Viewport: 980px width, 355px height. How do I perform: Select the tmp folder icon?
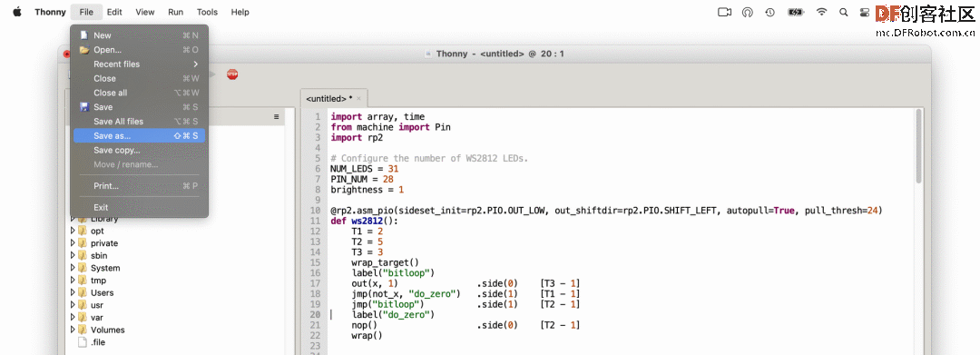tap(82, 280)
